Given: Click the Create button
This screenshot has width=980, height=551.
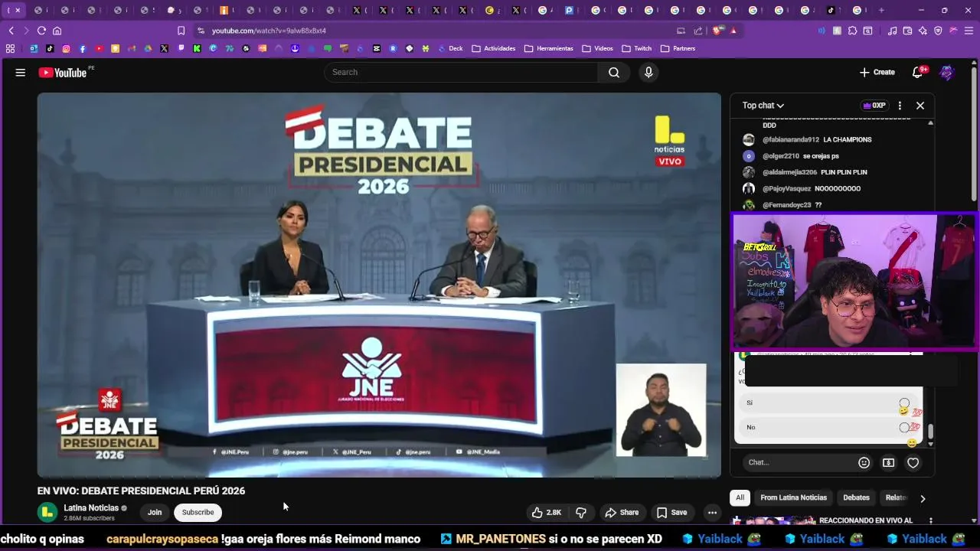Looking at the screenshot, I should [x=877, y=72].
